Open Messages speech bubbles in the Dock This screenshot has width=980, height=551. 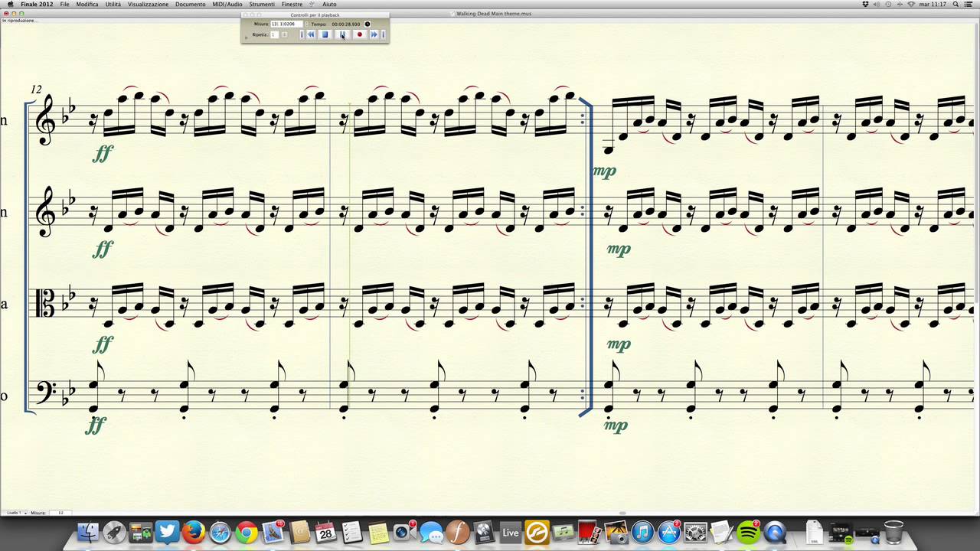point(431,533)
